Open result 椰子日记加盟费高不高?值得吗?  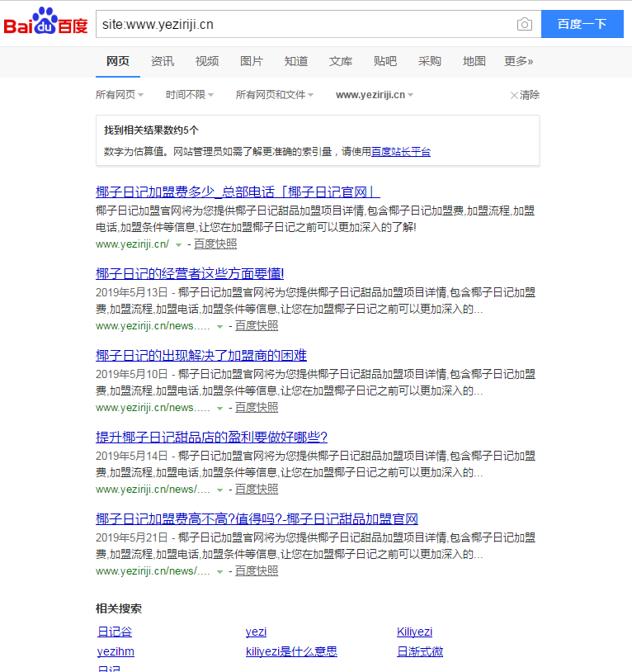[x=257, y=519]
